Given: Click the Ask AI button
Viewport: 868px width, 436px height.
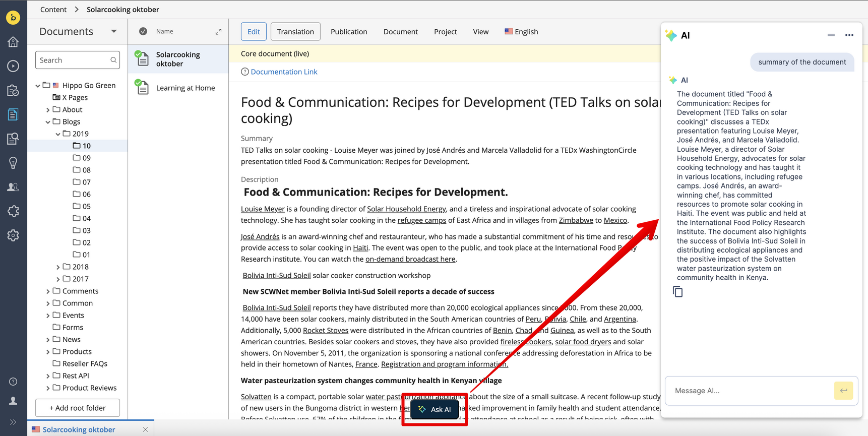Looking at the screenshot, I should (x=435, y=409).
